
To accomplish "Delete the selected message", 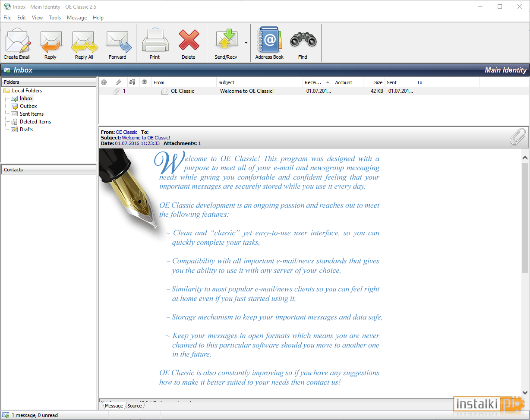I will click(x=189, y=43).
